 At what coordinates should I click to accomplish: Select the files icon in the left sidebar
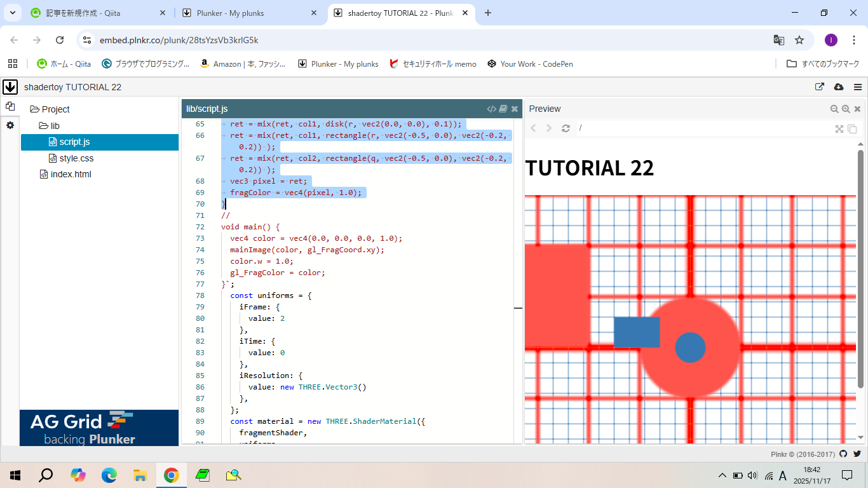pyautogui.click(x=10, y=107)
